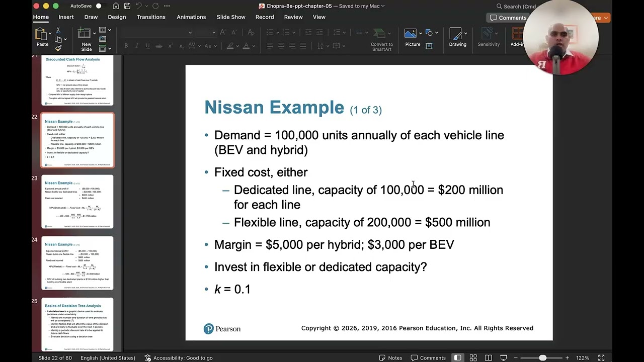Screen dimensions: 644x362
Task: Open the Sensitivity label icon
Action: click(487, 34)
